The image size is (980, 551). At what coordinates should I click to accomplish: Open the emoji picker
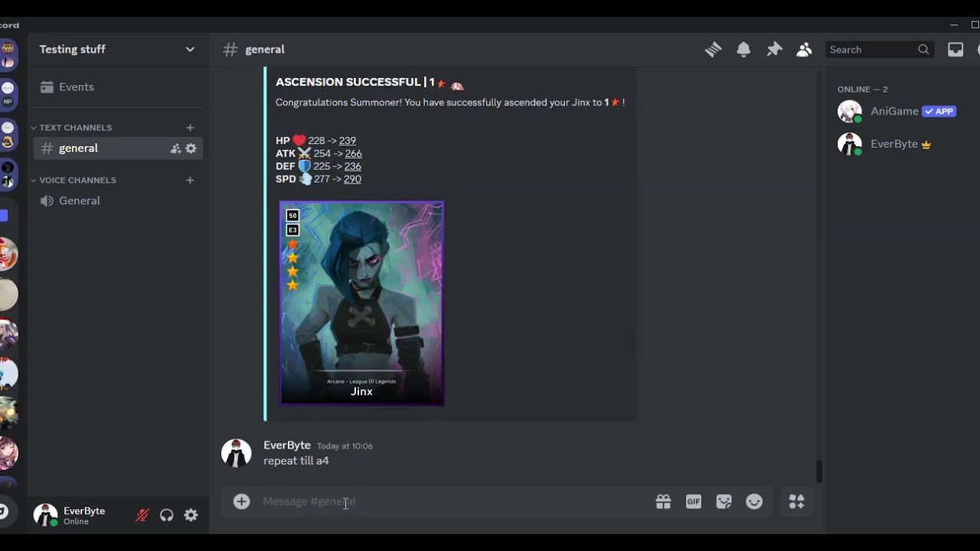click(x=754, y=502)
